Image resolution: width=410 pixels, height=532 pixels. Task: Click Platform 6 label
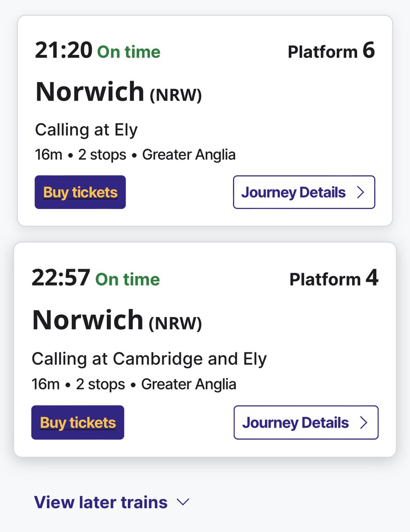tap(331, 51)
